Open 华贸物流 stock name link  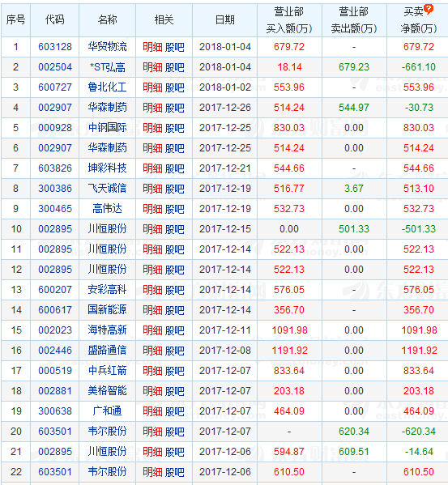tap(107, 47)
